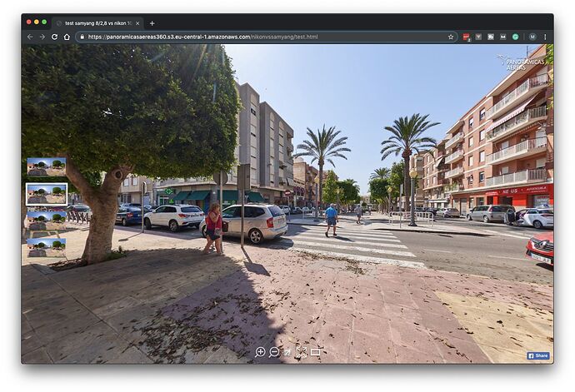This screenshot has height=392, width=575.
Task: Bookmark this page with star icon
Action: click(x=451, y=37)
